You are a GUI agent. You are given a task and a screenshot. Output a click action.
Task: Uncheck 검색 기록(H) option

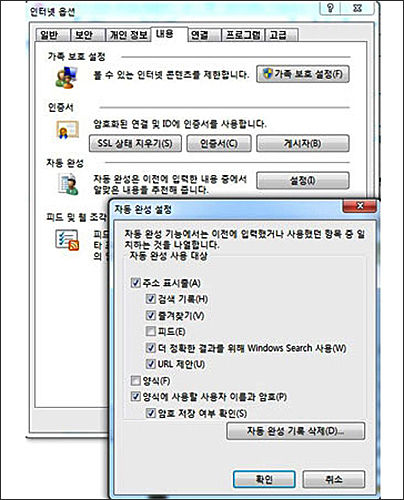tap(151, 299)
